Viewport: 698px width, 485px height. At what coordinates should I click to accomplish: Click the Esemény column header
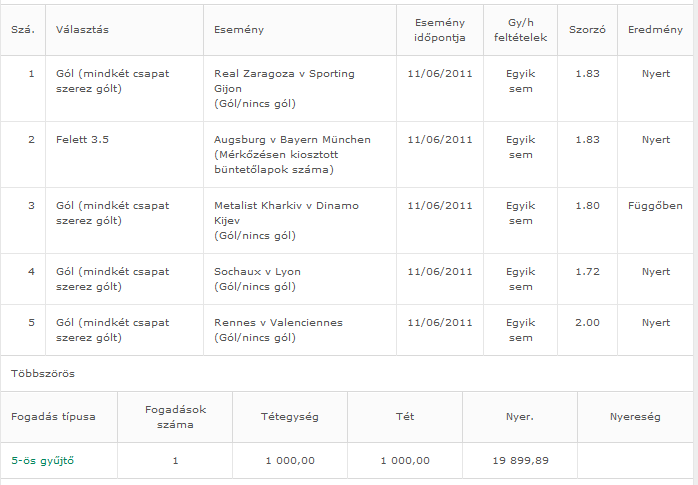(239, 29)
